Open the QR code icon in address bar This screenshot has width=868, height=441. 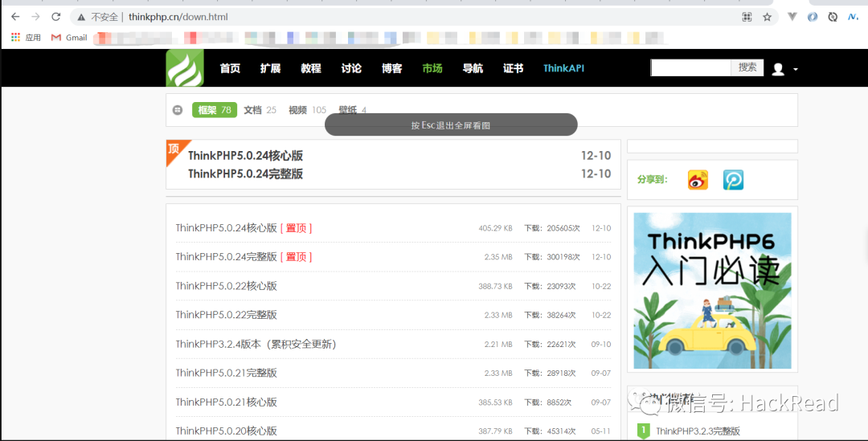747,17
